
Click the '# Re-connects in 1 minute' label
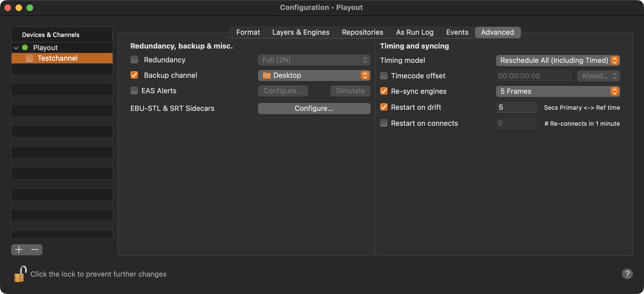coord(582,124)
